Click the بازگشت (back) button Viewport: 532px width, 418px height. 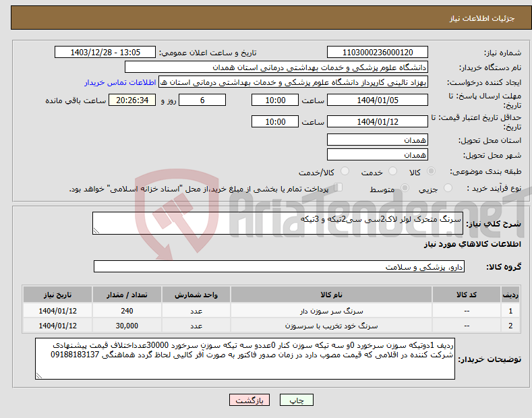249,400
